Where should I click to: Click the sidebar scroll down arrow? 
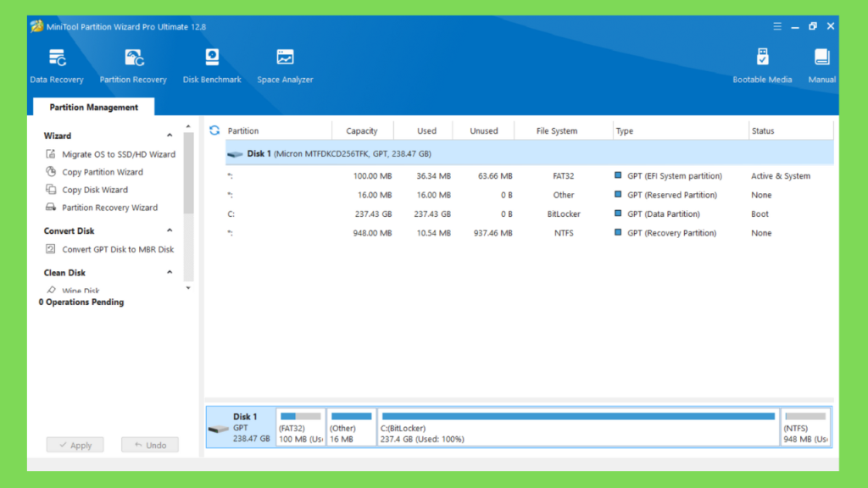point(188,288)
